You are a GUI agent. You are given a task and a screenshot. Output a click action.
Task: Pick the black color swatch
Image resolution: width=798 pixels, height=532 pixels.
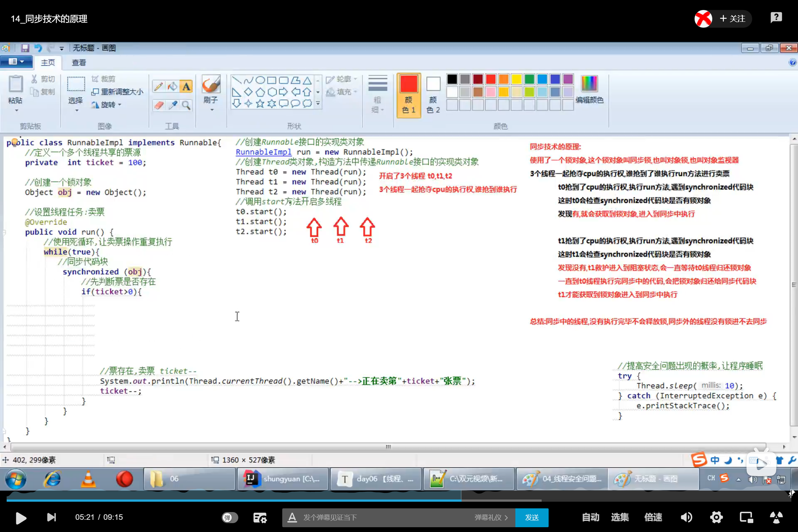(452, 79)
